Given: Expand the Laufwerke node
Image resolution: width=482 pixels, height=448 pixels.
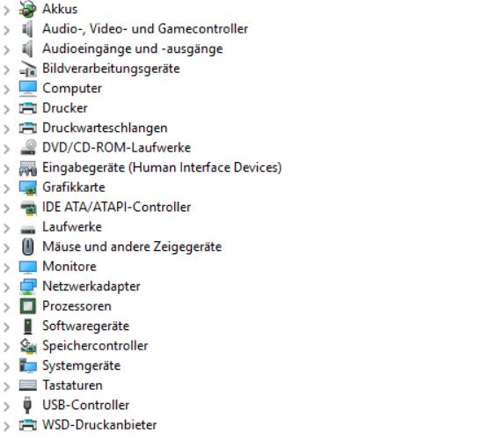Looking at the screenshot, I should (7, 228).
